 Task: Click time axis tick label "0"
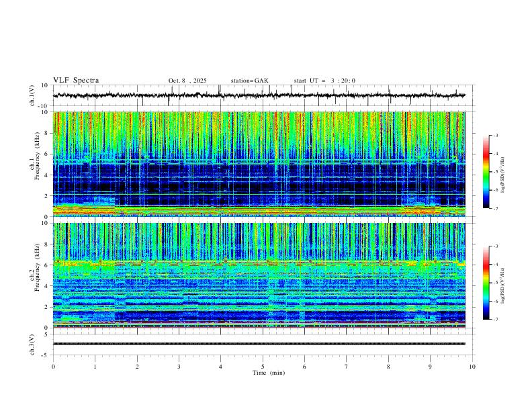click(53, 367)
